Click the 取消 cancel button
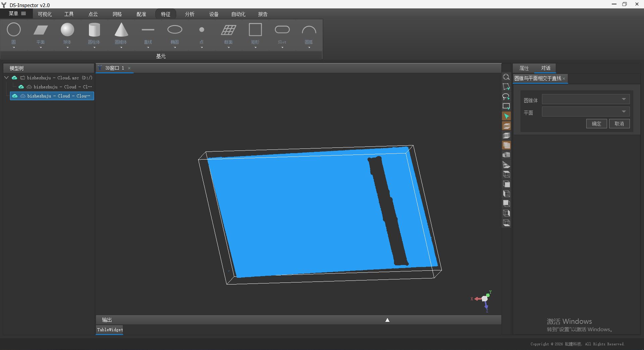 [x=619, y=124]
